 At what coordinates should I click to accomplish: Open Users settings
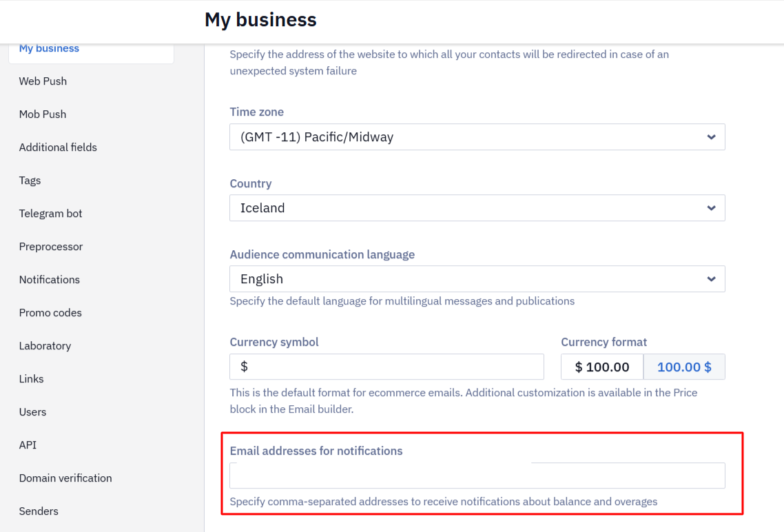(32, 412)
